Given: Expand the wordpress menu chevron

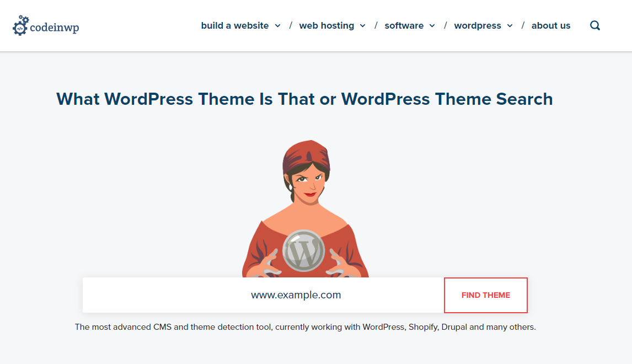Looking at the screenshot, I should (510, 26).
